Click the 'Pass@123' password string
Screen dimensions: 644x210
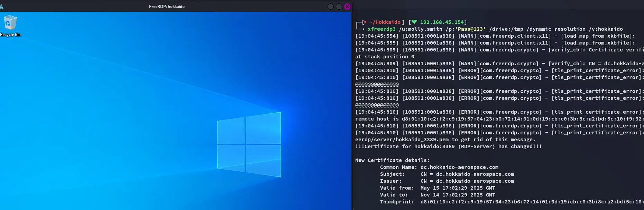coord(470,29)
